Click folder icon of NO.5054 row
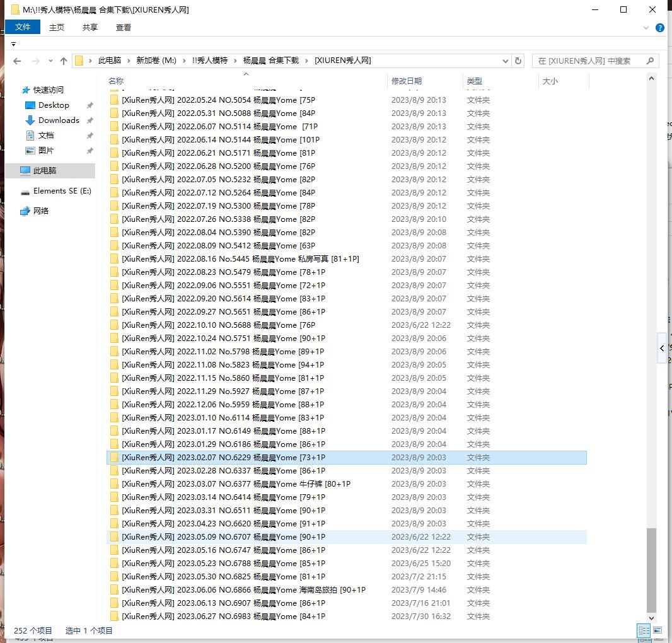The height and width of the screenshot is (643, 672). [x=114, y=100]
